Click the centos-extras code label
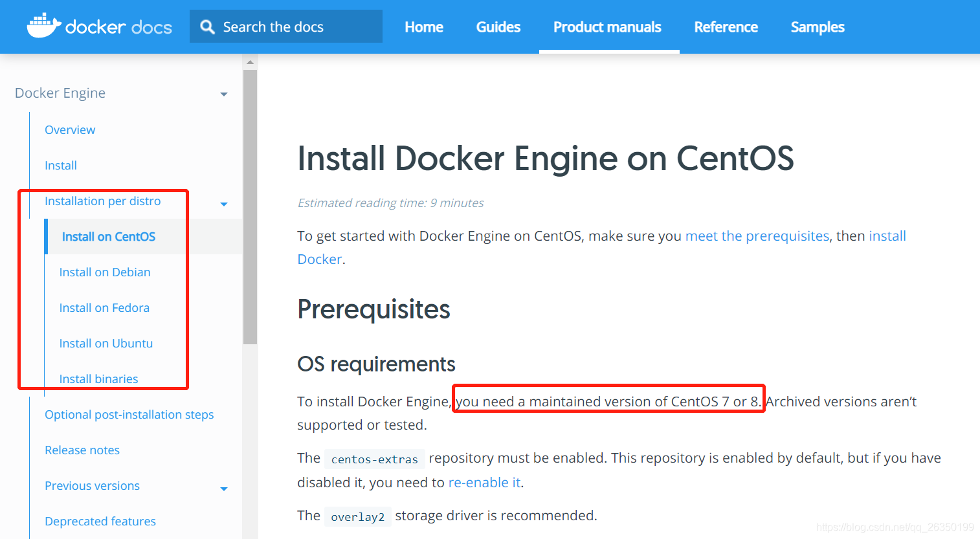Viewport: 980px width, 539px height. click(374, 459)
